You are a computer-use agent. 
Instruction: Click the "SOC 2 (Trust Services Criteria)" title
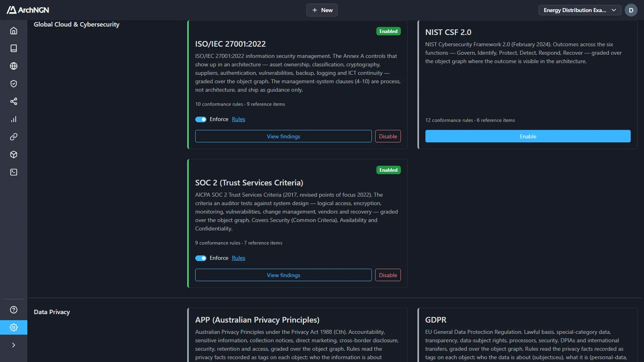(x=249, y=183)
